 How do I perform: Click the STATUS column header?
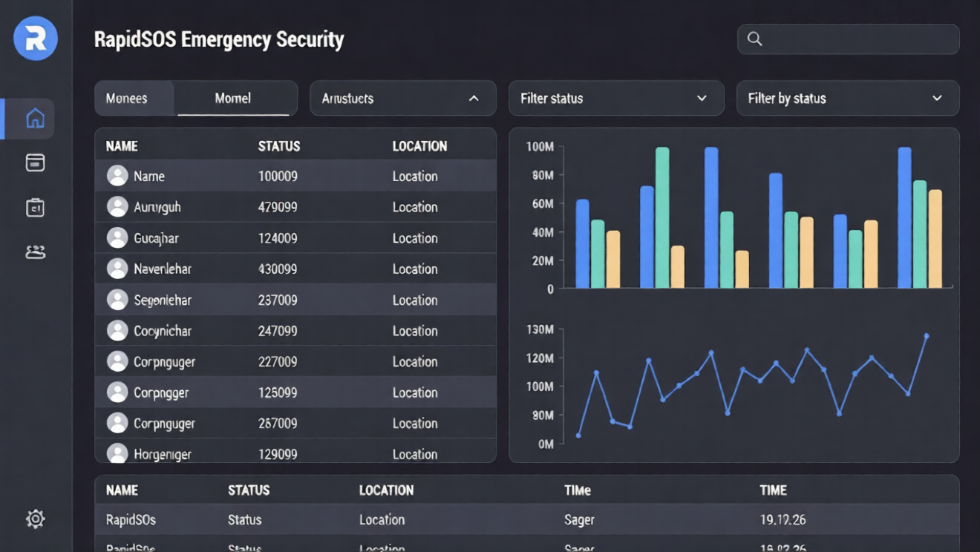278,145
